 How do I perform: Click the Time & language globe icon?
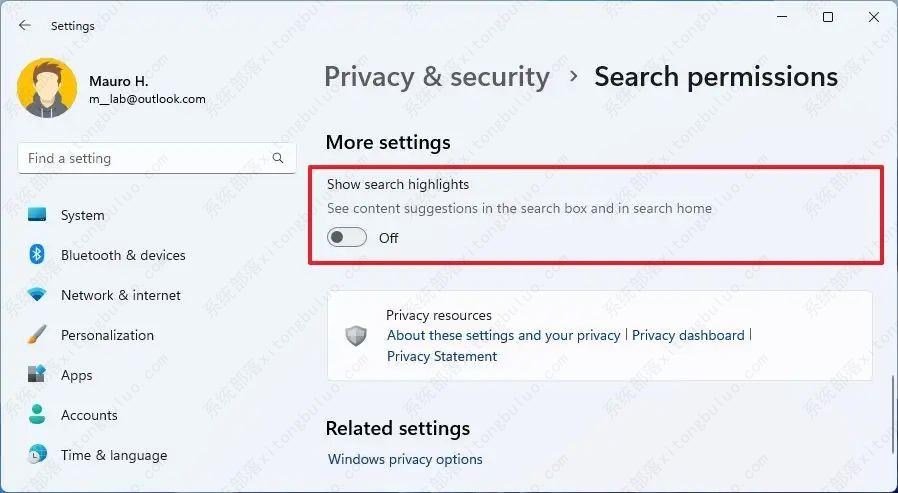tap(38, 455)
